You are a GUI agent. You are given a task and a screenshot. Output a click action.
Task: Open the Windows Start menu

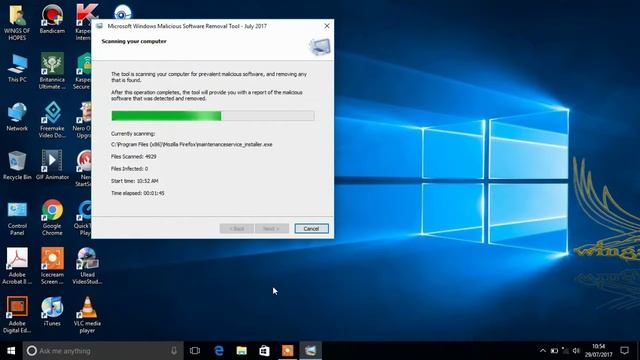coord(11,351)
